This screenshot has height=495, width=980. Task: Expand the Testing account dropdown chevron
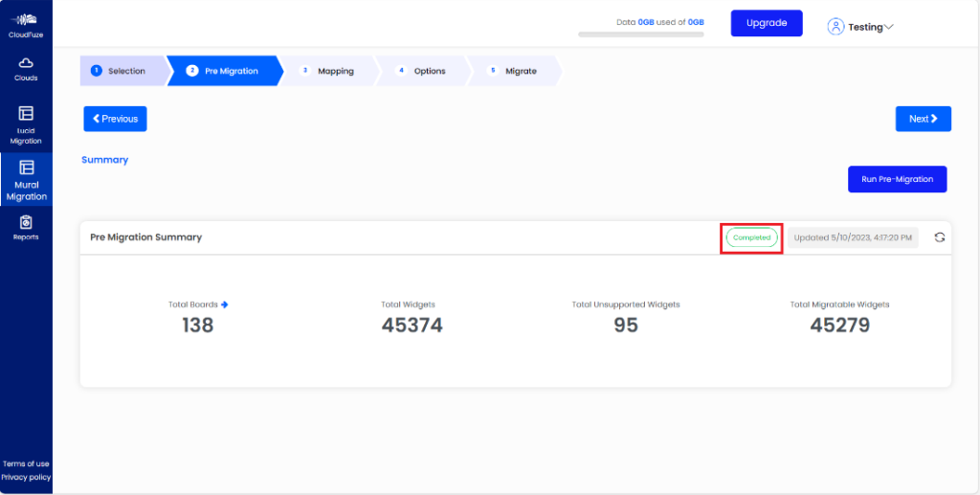pyautogui.click(x=889, y=27)
